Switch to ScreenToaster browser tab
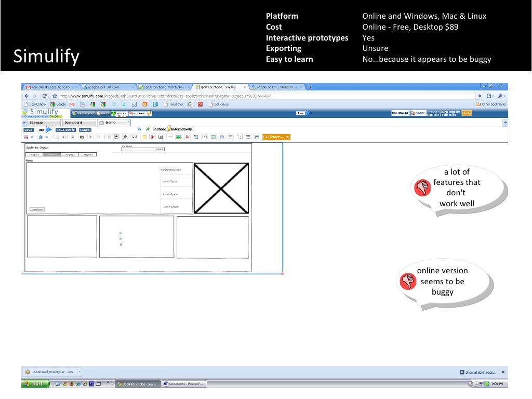This screenshot has width=532, height=399. pos(276,87)
